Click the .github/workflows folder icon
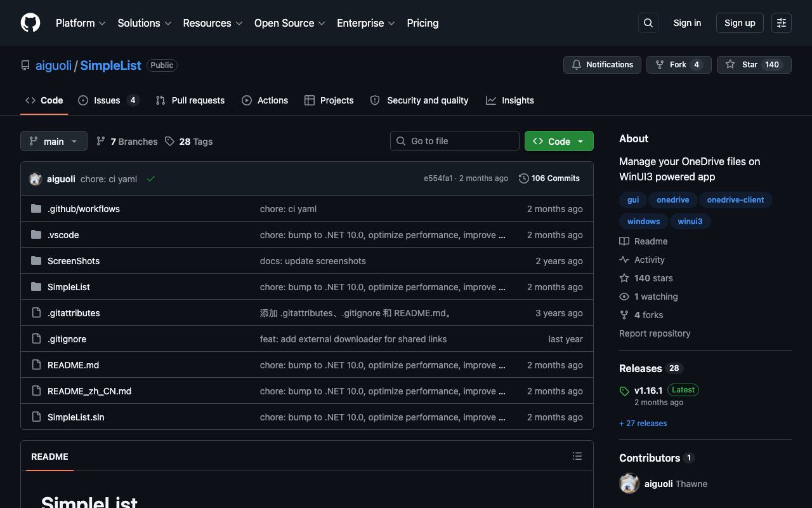Screen dimensions: 812x508 (x=36, y=208)
